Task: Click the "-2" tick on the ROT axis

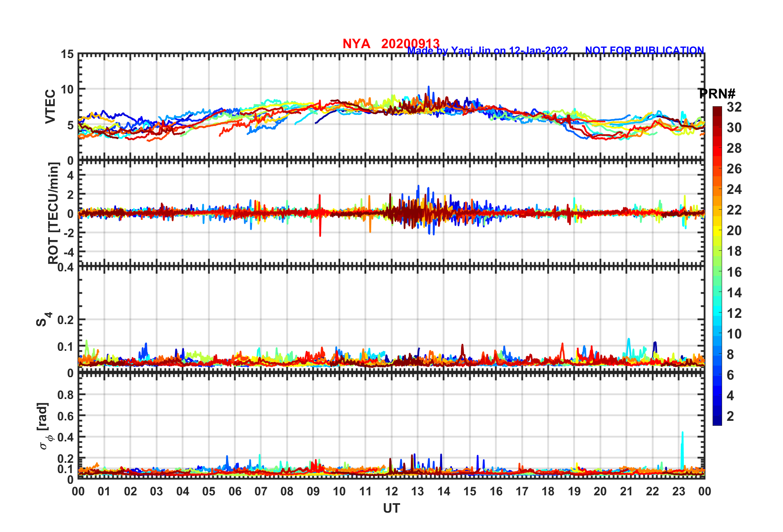Action: pos(68,233)
